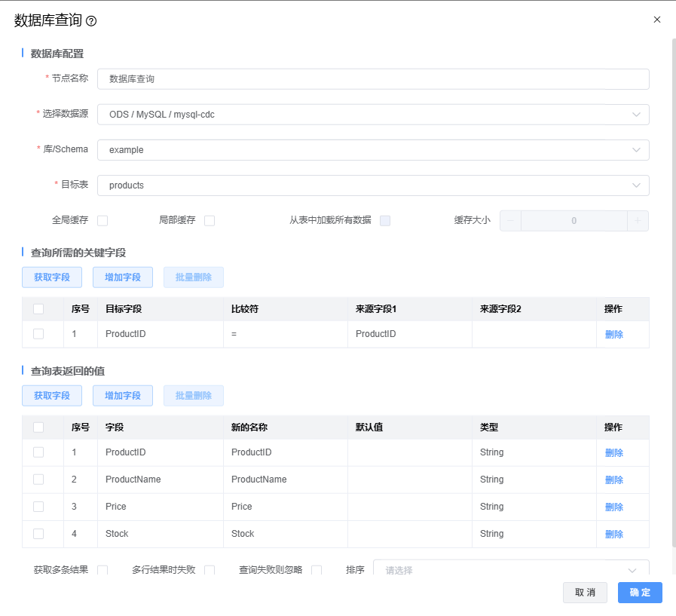This screenshot has width=676, height=616.
Task: Check the 获取多条结果 checkbox
Action: pos(102,570)
